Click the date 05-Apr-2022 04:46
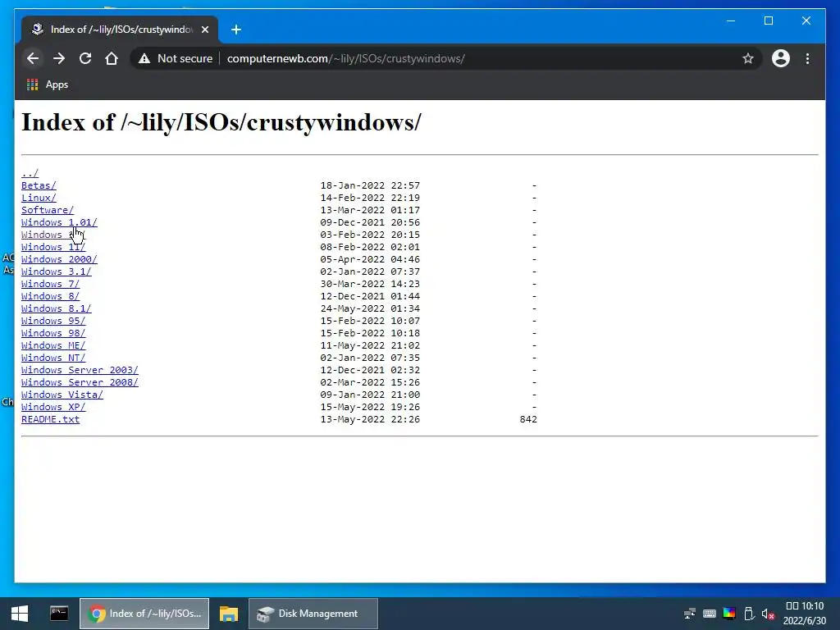The image size is (840, 630). point(370,259)
